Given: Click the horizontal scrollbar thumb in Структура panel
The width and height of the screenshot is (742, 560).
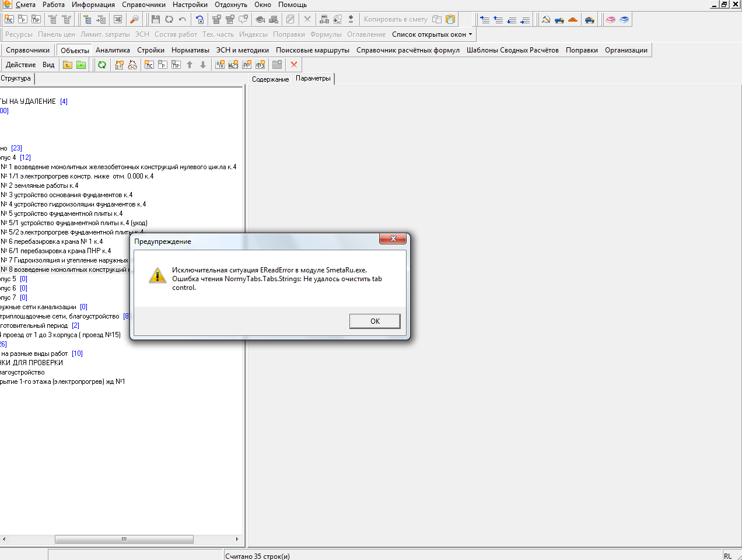Looking at the screenshot, I should click(124, 540).
